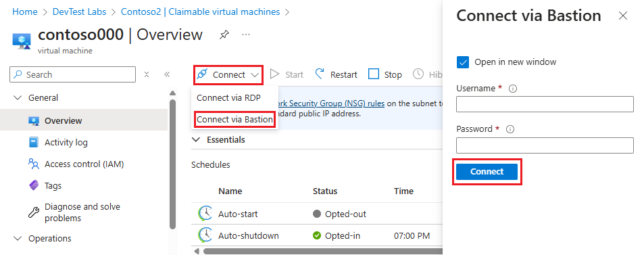This screenshot has height=255, width=644.
Task: Open Contoso2 Claimable virtual machines breadcrumb
Action: 201,12
